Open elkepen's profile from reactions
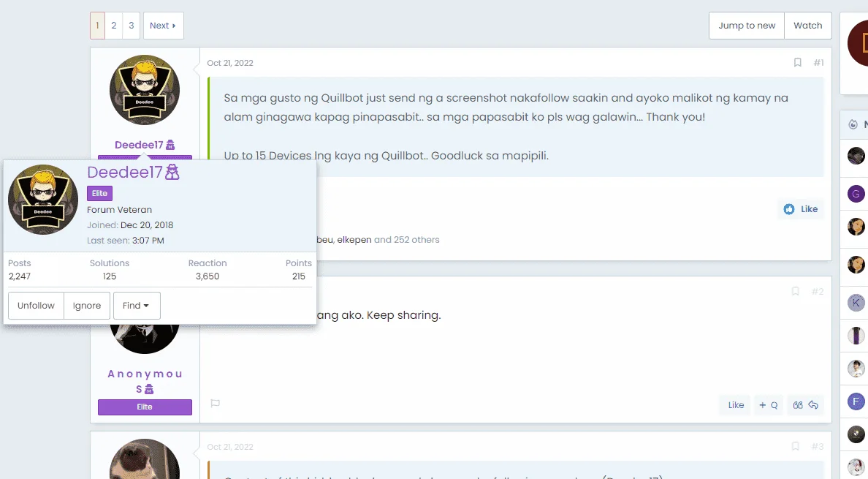This screenshot has width=868, height=479. click(x=354, y=240)
